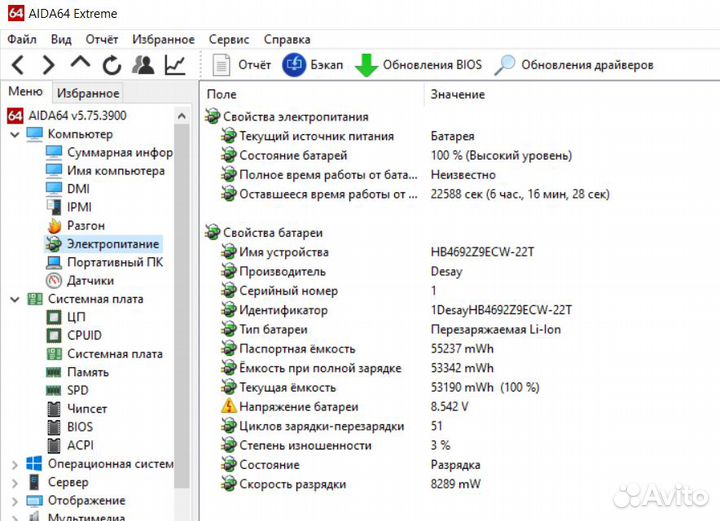Open the Вид menu
The width and height of the screenshot is (720, 521).
click(x=61, y=39)
